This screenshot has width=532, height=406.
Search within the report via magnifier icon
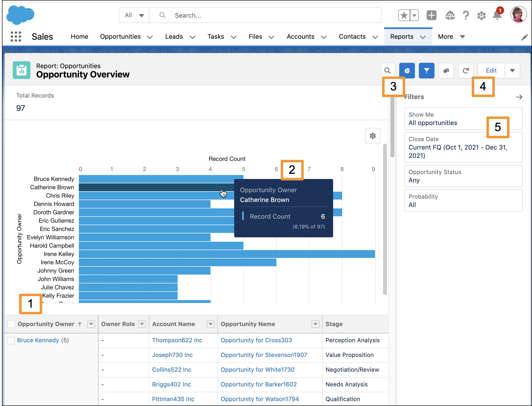(x=388, y=71)
